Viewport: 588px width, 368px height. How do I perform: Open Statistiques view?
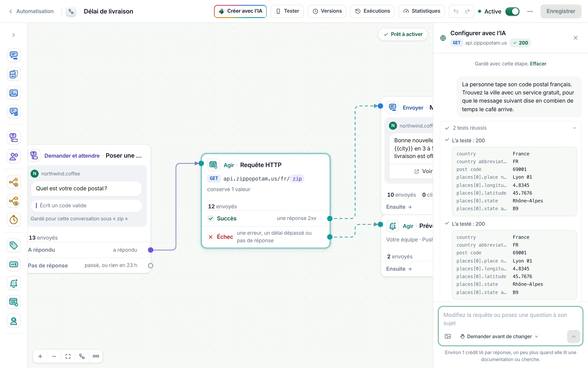pyautogui.click(x=422, y=11)
